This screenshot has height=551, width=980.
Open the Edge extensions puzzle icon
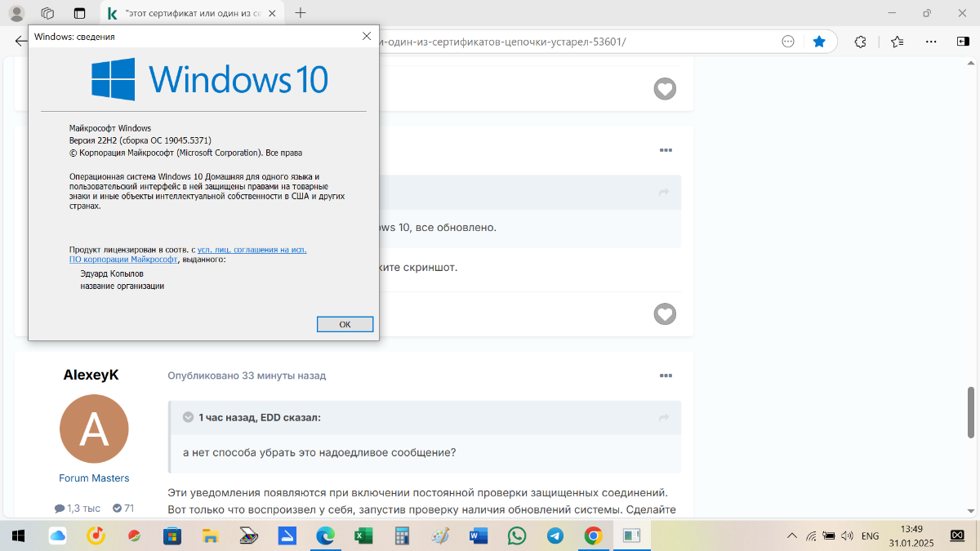(x=860, y=42)
